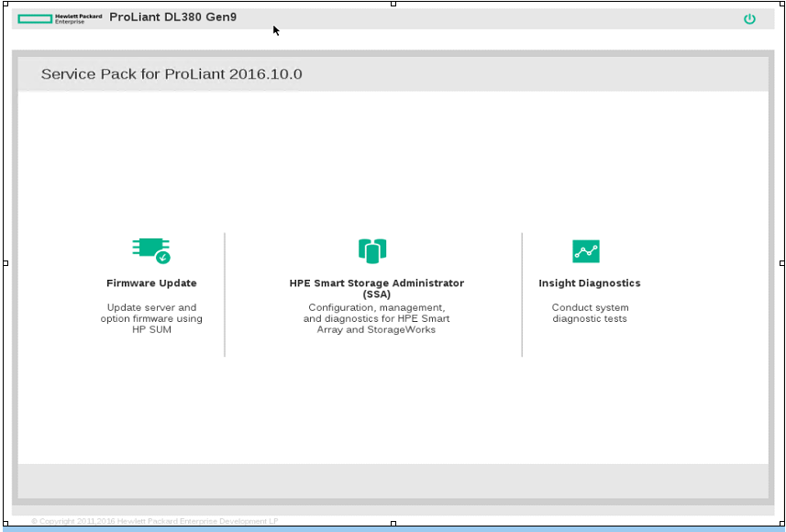Image resolution: width=786 pixels, height=532 pixels.
Task: Click 'Configuration, management, and diagnostics' description
Action: click(376, 318)
